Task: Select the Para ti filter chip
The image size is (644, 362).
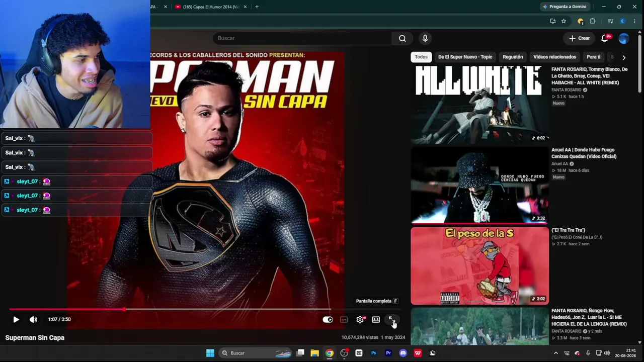Action: point(593,57)
